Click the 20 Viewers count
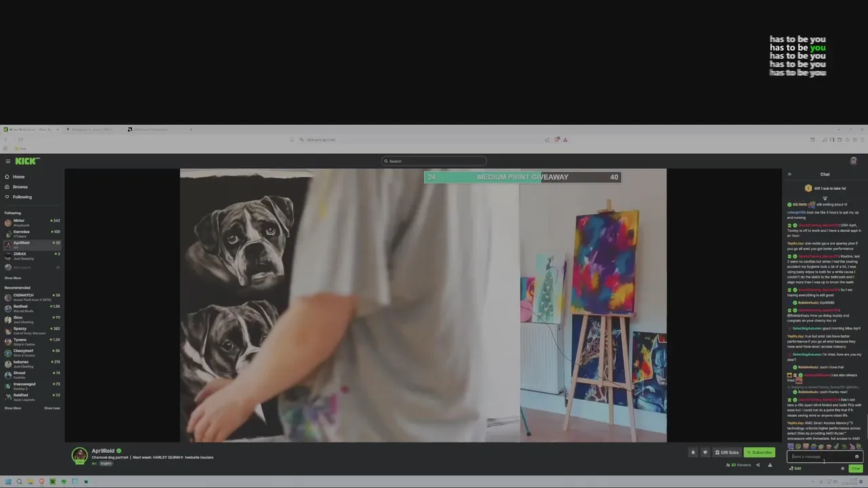Image resolution: width=868 pixels, height=488 pixels. point(738,465)
